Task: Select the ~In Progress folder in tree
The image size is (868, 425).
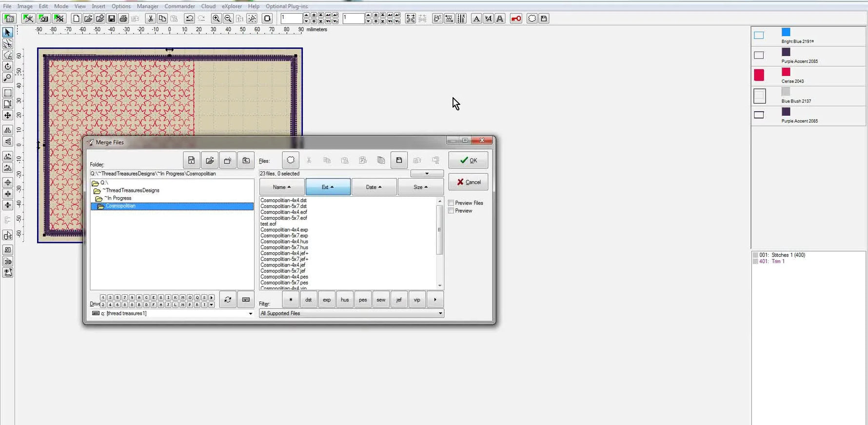Action: (x=118, y=198)
